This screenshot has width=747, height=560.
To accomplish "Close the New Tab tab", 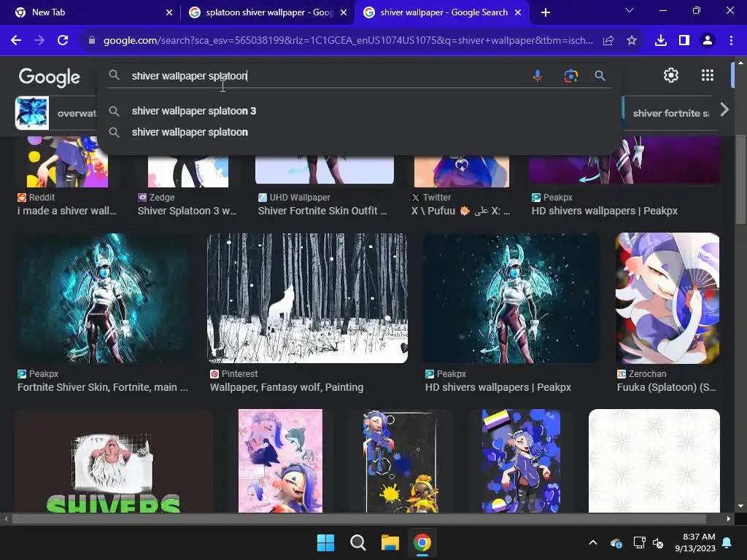I will pyautogui.click(x=169, y=12).
